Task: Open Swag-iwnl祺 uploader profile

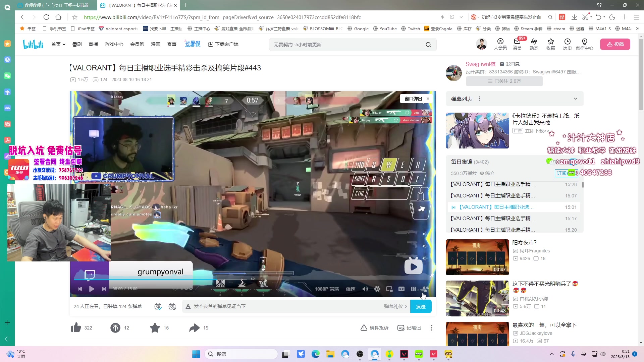Action: (480, 64)
